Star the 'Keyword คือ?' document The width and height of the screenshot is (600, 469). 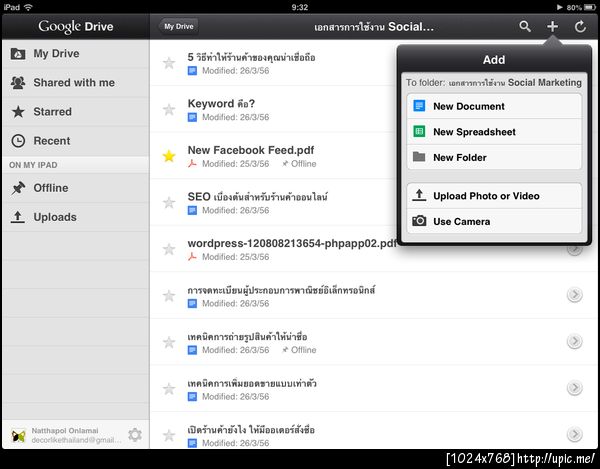tap(169, 109)
